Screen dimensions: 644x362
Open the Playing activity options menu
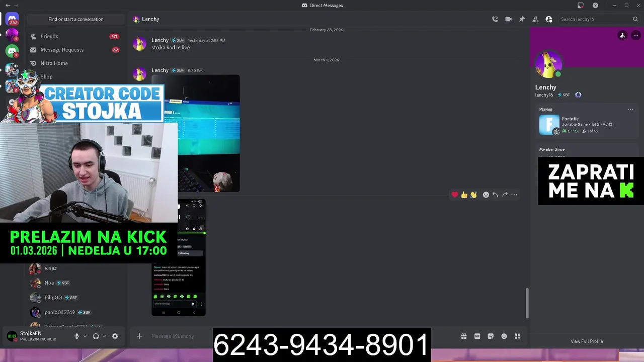pos(630,109)
